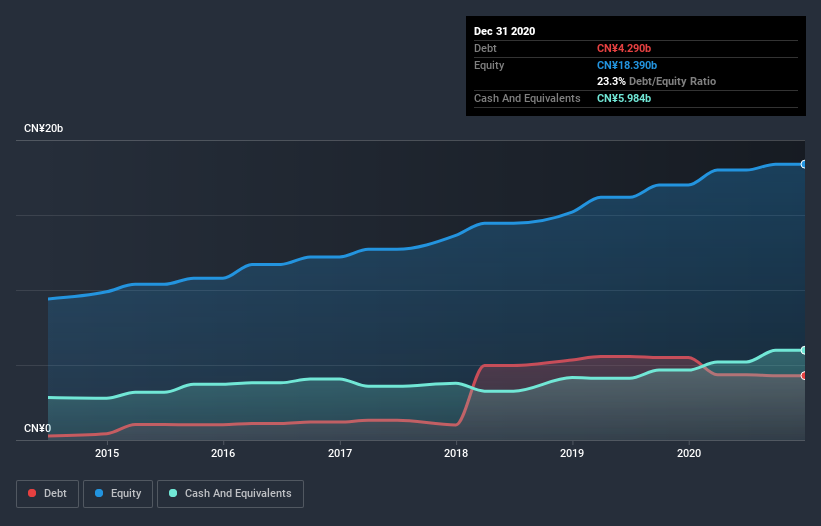
Task: Click the 23.3% Debt/Equity Ratio text
Action: pos(656,81)
